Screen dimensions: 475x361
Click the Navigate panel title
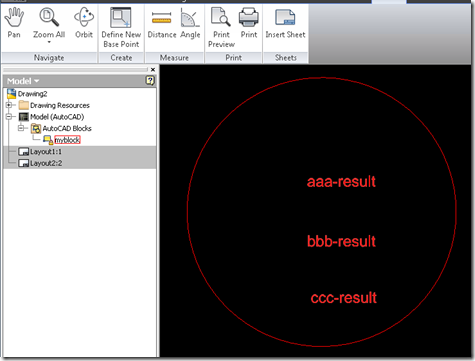pos(49,58)
